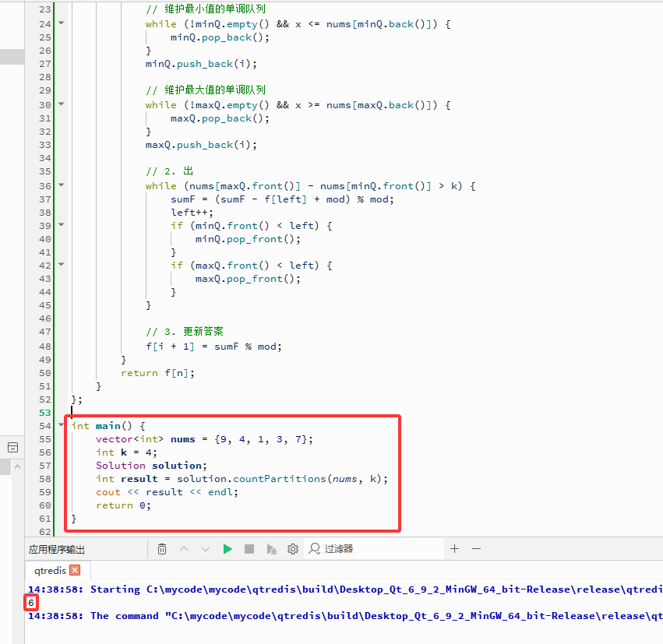Collapse the while block at line 24
The height and width of the screenshot is (644, 663).
coord(62,23)
